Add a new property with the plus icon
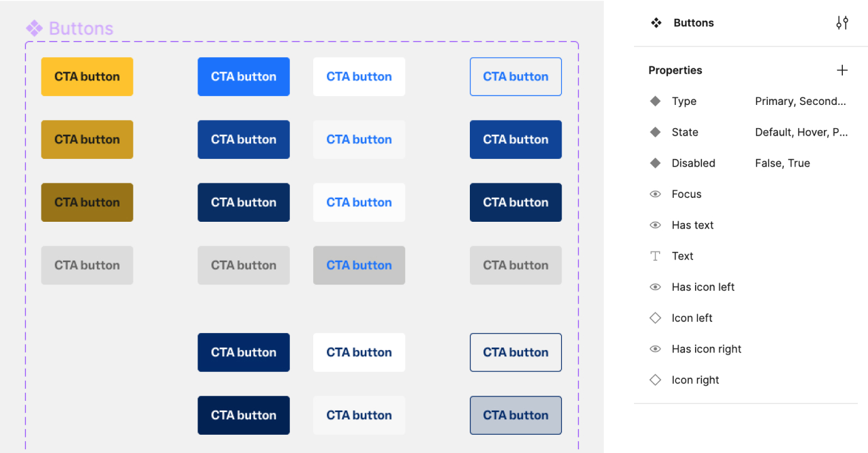The image size is (868, 453). point(842,70)
